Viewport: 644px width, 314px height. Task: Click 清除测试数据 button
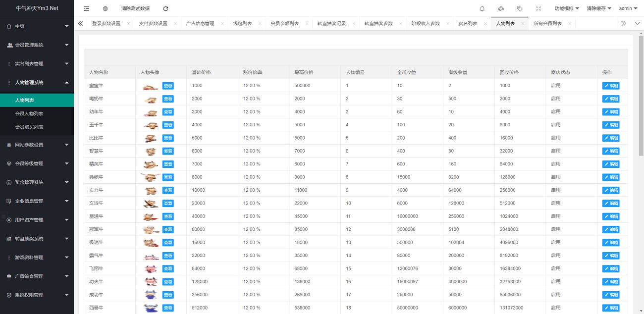pyautogui.click(x=135, y=8)
